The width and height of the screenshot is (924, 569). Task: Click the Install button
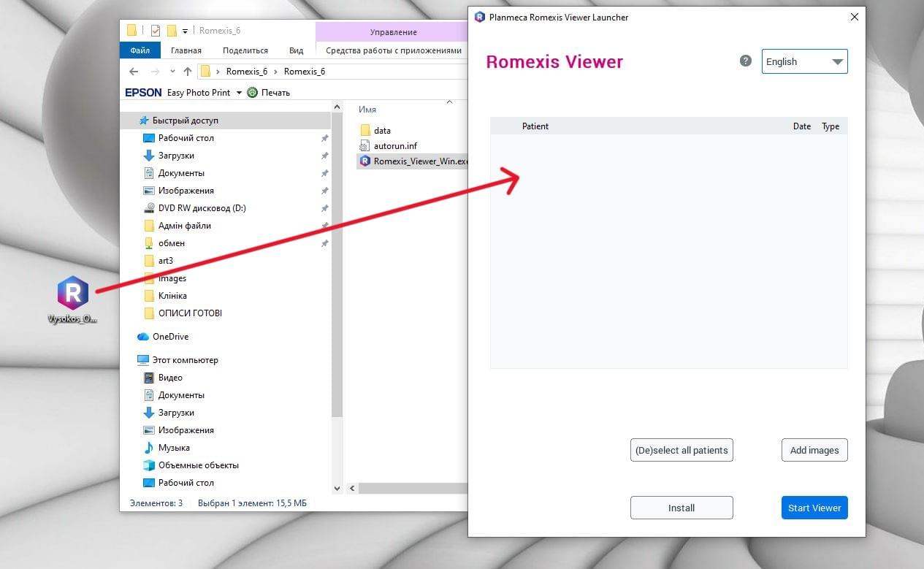681,508
